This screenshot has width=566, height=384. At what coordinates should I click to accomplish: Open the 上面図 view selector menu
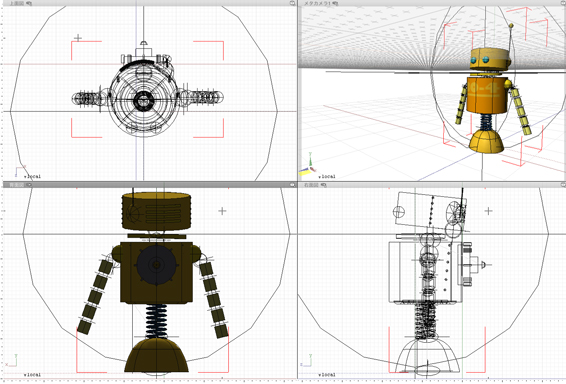click(17, 3)
